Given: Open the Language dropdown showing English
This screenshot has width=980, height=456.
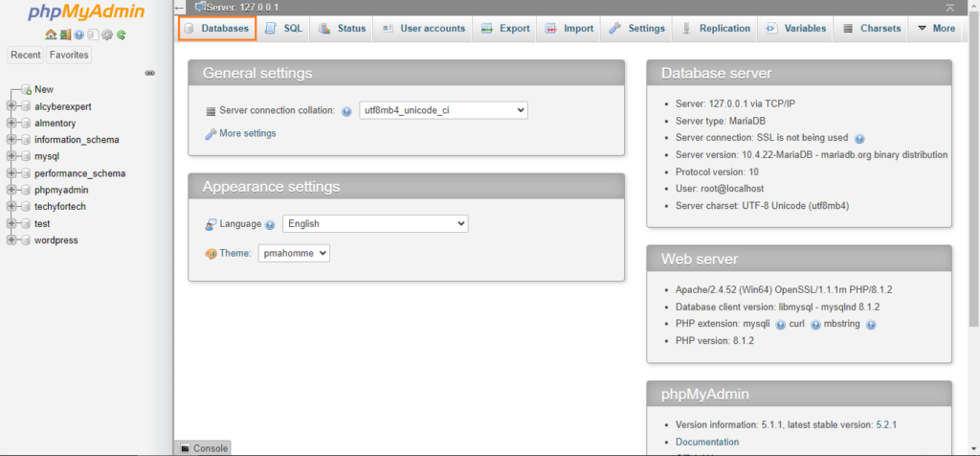Looking at the screenshot, I should pyautogui.click(x=375, y=223).
